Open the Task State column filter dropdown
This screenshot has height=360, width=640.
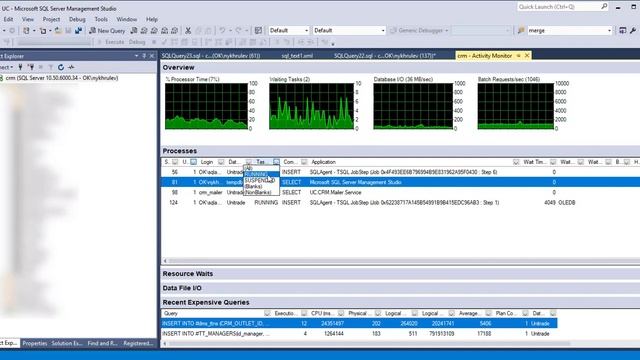coord(276,162)
